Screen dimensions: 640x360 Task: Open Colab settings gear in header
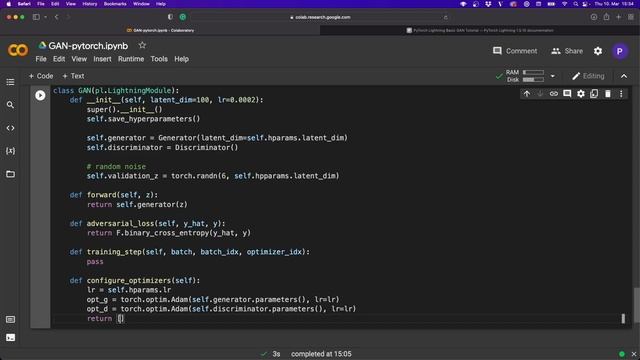tap(598, 51)
